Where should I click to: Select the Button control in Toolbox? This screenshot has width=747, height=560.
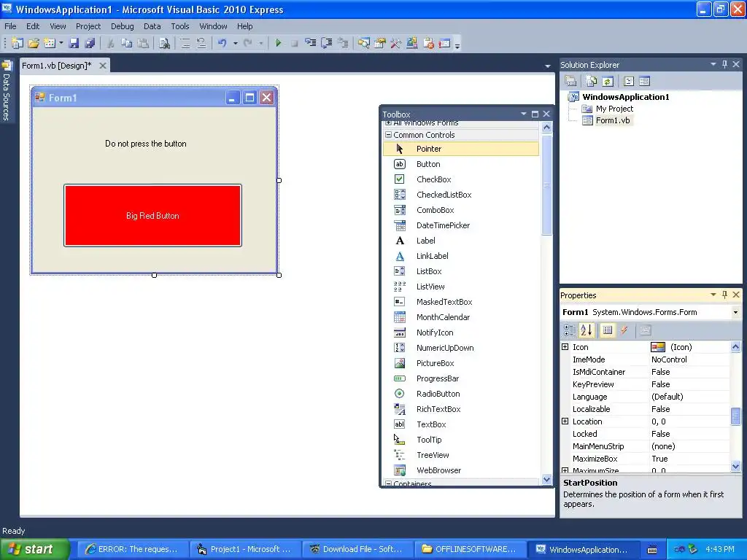(x=461, y=164)
